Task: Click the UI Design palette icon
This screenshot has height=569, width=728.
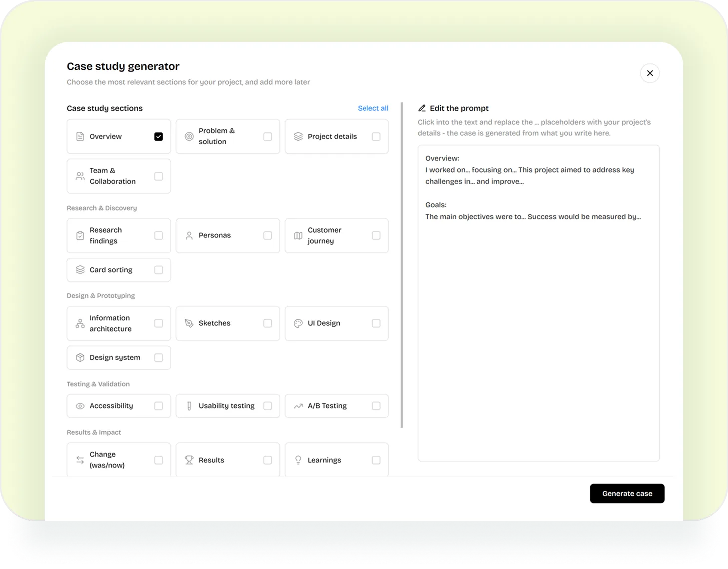Action: click(298, 323)
